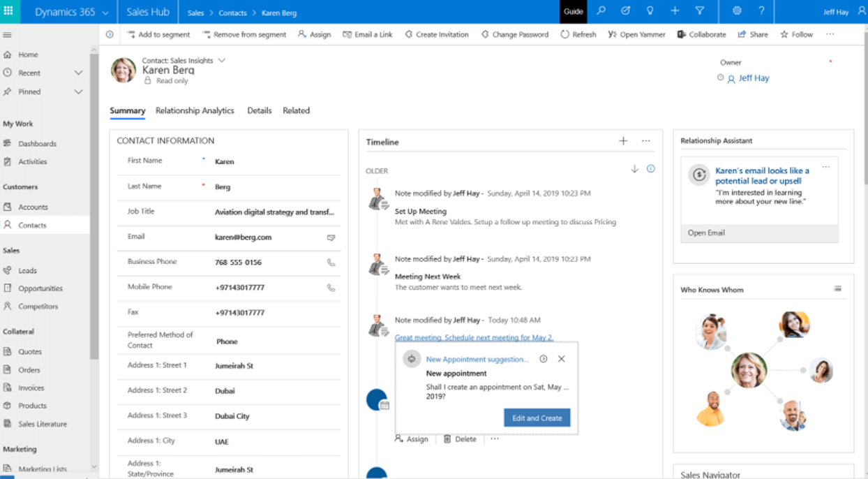Open the Jeff Hay owner link

[x=754, y=78]
